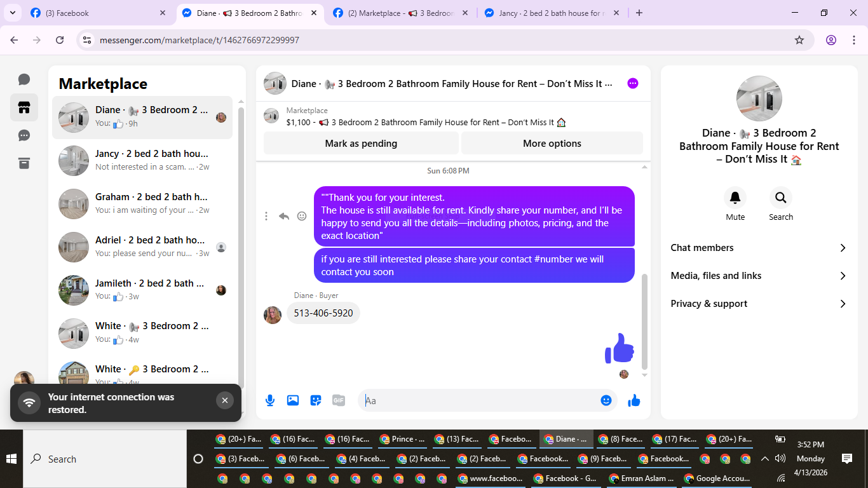Open the Windows notification center icon
The height and width of the screenshot is (488, 868).
pyautogui.click(x=846, y=458)
